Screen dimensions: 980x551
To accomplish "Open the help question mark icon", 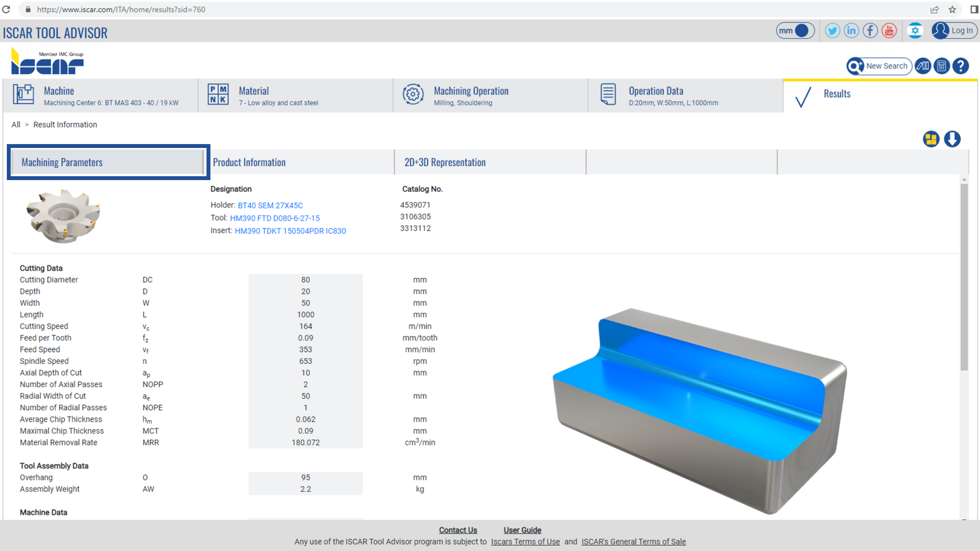I will tap(961, 66).
